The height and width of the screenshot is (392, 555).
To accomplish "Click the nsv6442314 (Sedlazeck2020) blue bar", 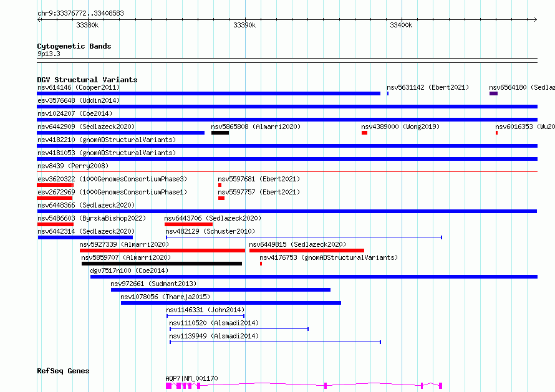I will pos(85,237).
